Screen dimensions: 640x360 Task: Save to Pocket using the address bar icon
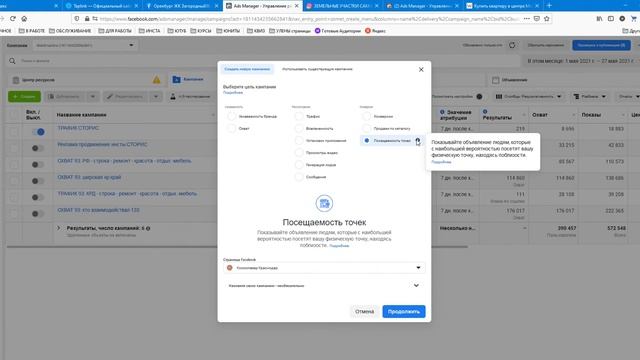[537, 18]
